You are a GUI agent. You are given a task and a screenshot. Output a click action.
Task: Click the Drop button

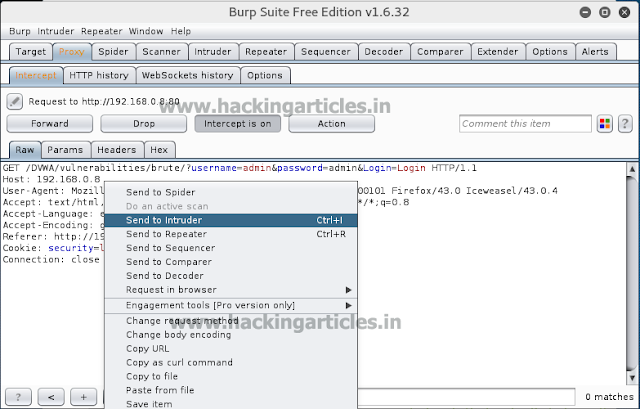[144, 124]
